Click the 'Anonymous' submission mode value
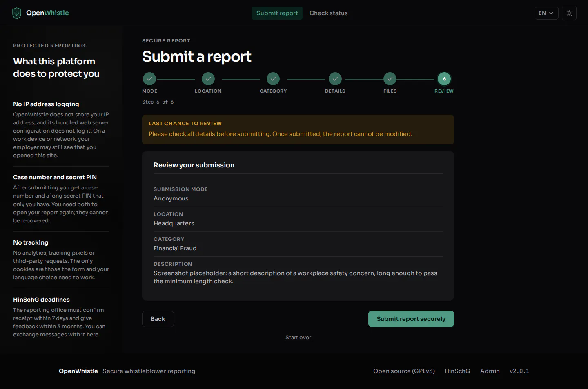The image size is (588, 389). click(x=171, y=198)
